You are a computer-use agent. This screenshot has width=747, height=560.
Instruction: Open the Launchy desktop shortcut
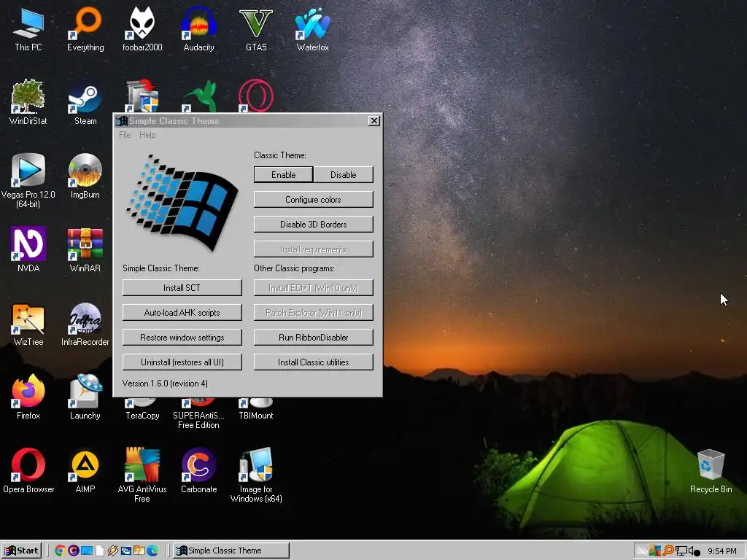85,397
